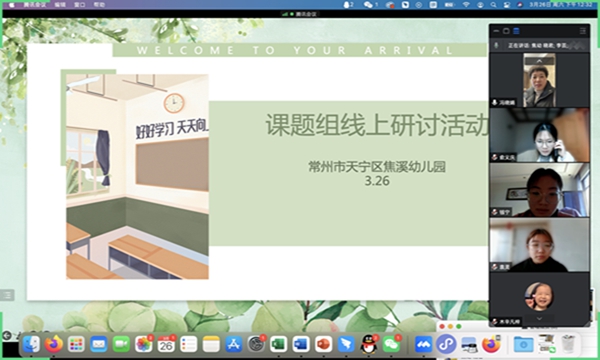Switch video panel to single speaker view
Image resolution: width=600 pixels, height=360 pixels.
point(506,31)
